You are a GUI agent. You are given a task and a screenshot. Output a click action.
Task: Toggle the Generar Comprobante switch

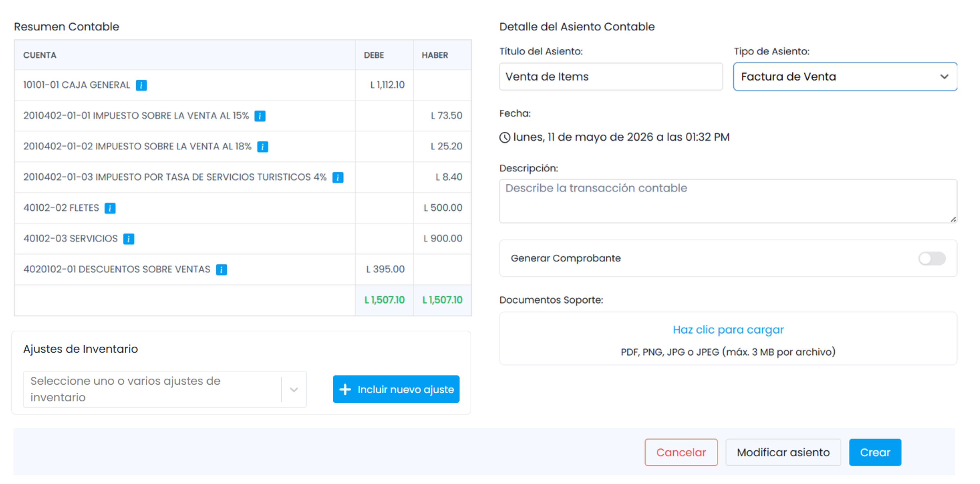pyautogui.click(x=932, y=259)
